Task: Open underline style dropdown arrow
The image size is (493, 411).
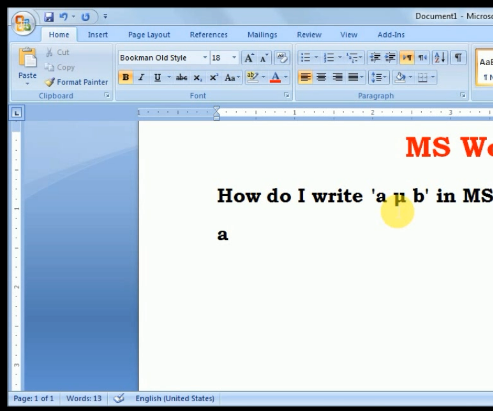Action: [x=169, y=77]
